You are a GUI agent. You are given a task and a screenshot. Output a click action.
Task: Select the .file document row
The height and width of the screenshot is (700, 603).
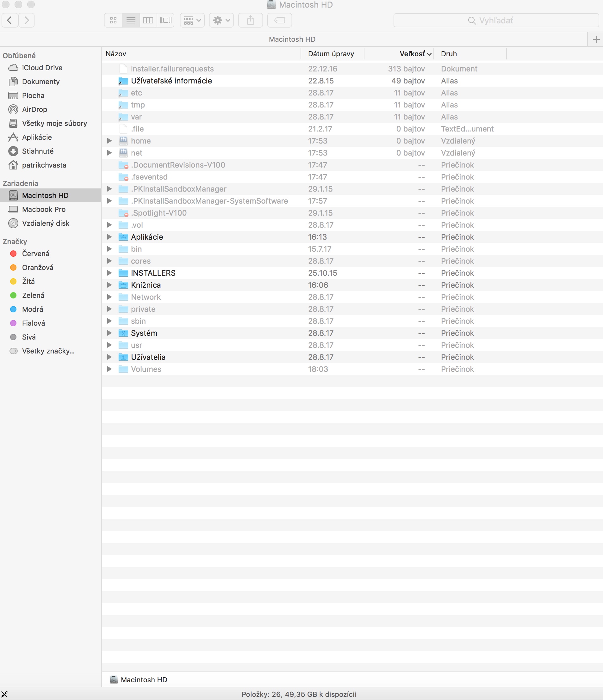click(x=352, y=129)
